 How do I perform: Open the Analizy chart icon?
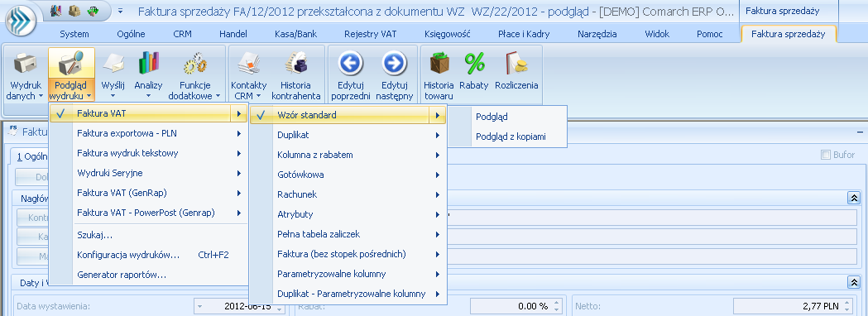click(148, 64)
